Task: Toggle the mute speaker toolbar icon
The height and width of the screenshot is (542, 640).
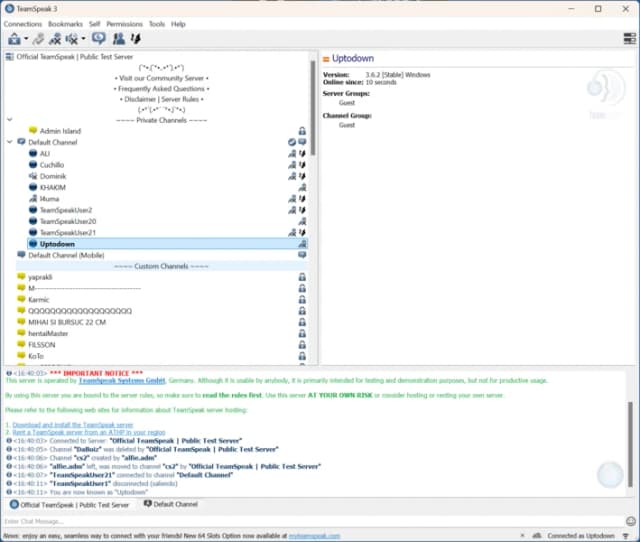Action: click(72, 39)
